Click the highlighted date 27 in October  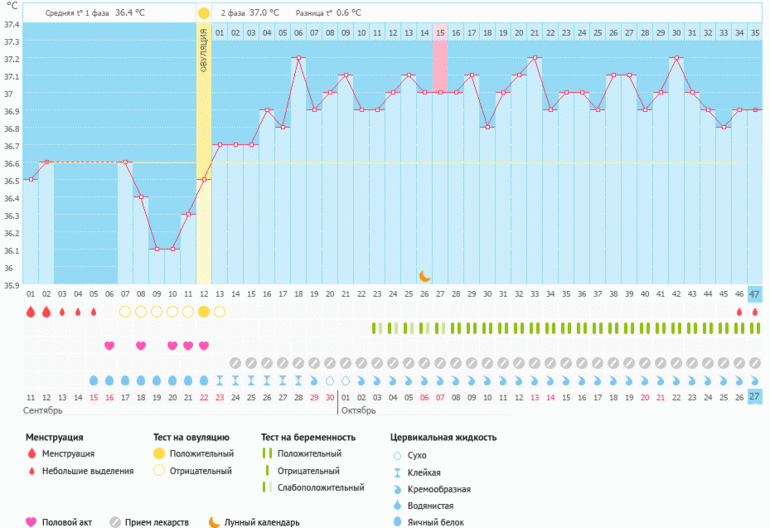754,397
